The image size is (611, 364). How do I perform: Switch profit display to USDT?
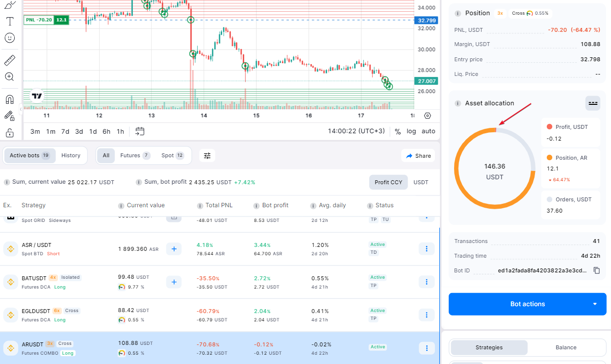(421, 182)
